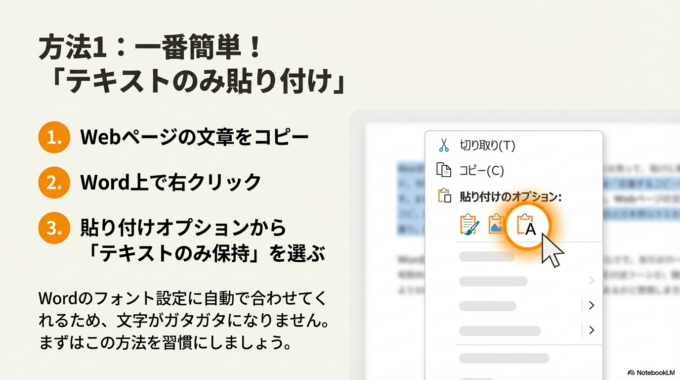Viewport: 680px width, 380px height.
Task: Select コピー(C) in the context menu
Action: pyautogui.click(x=481, y=170)
